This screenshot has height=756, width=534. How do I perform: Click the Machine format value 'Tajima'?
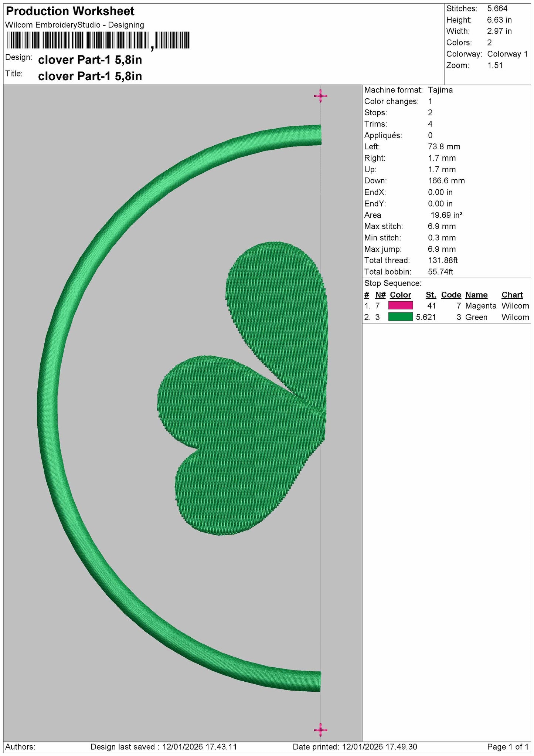(x=440, y=90)
